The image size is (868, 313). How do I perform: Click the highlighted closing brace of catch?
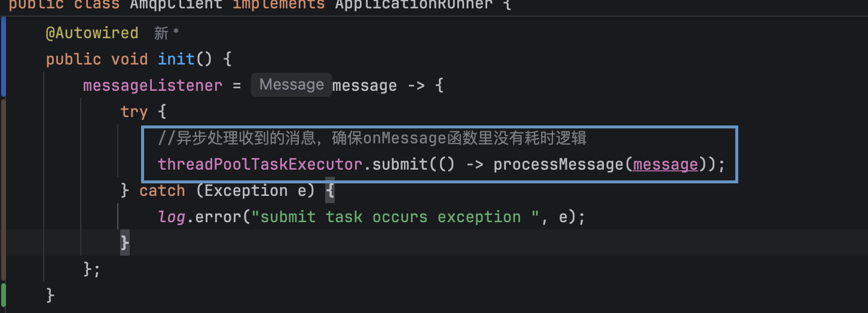coord(125,243)
